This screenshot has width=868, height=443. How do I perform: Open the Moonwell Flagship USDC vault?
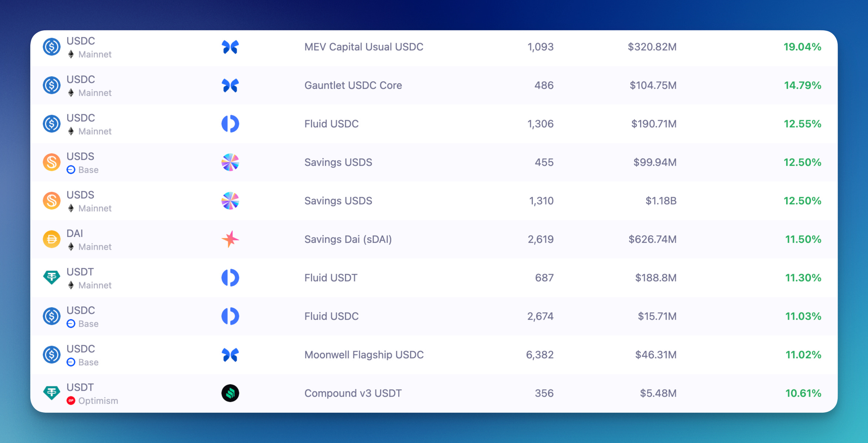364,355
